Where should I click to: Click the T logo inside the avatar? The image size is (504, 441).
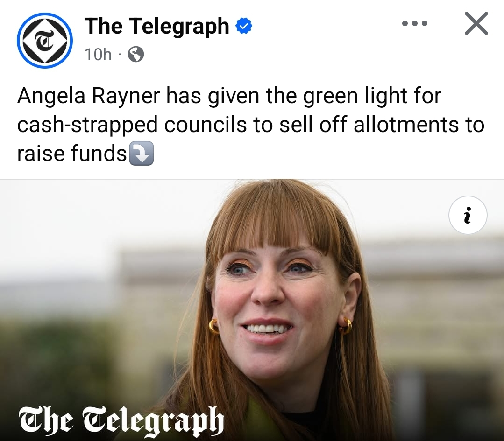coord(45,41)
